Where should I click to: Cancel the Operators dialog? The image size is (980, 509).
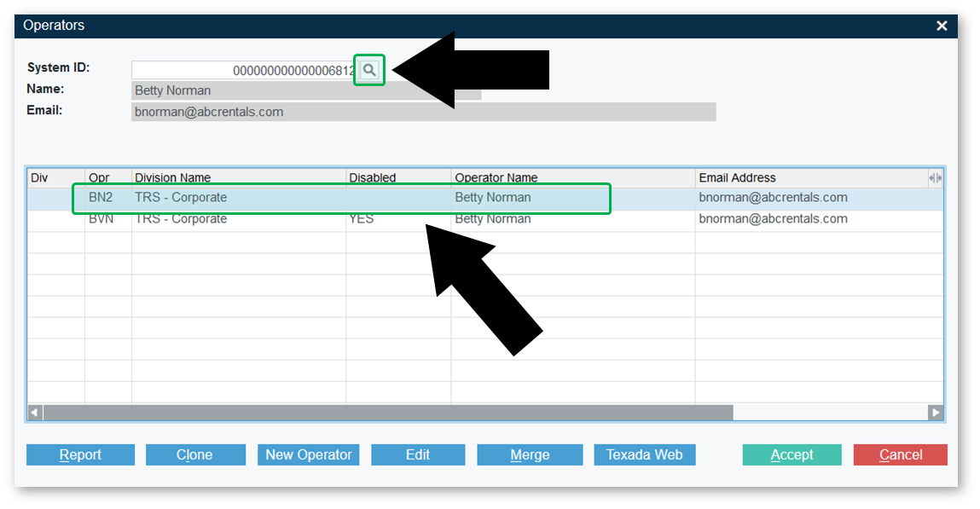[900, 455]
